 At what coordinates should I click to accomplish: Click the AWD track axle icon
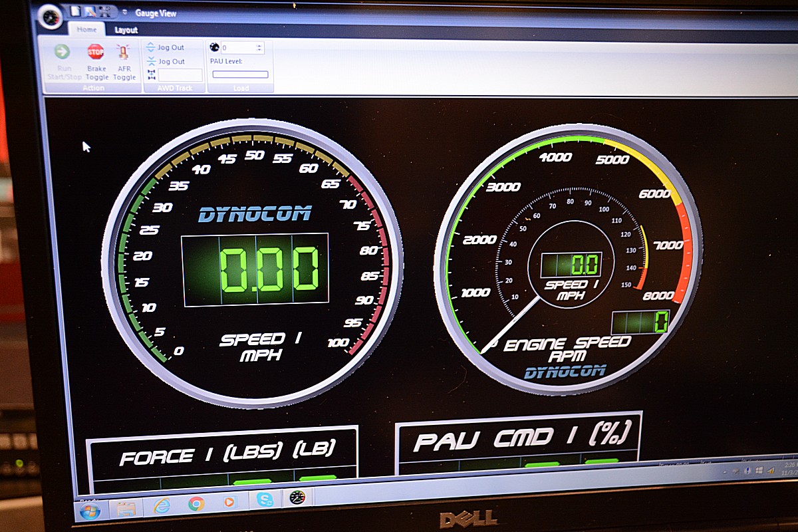[x=151, y=75]
